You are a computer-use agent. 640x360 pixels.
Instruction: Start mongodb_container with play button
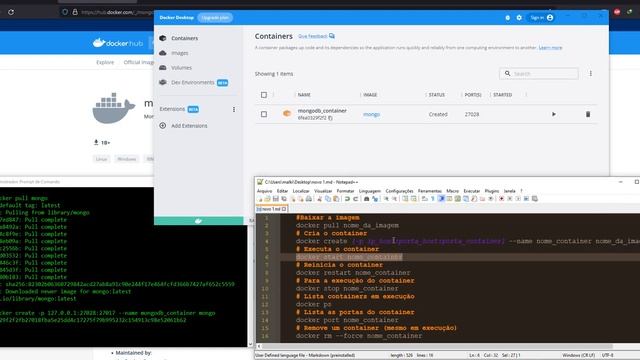tap(554, 114)
